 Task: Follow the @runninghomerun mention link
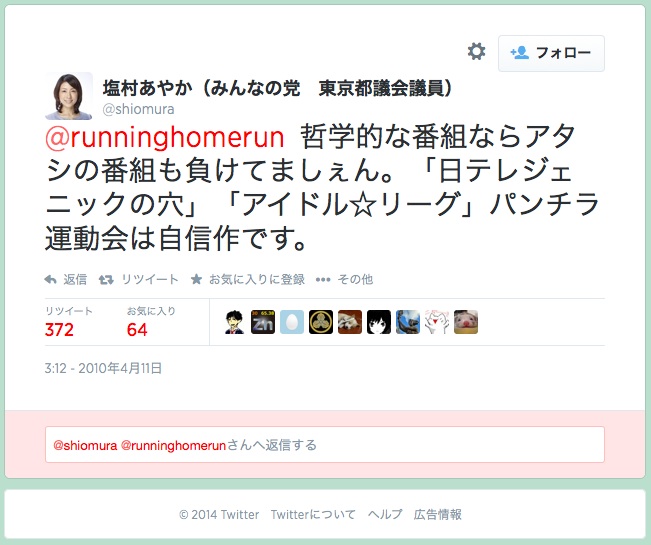pyautogui.click(x=164, y=137)
